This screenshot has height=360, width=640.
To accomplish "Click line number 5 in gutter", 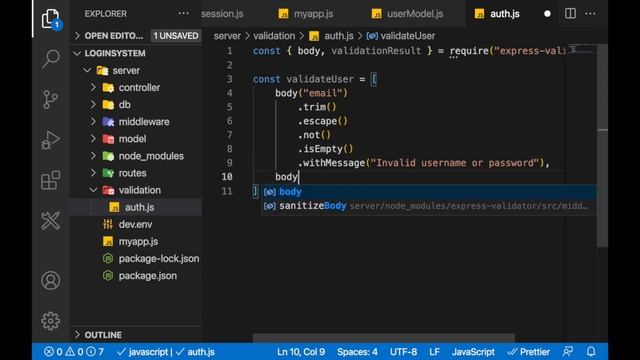I will (x=230, y=107).
